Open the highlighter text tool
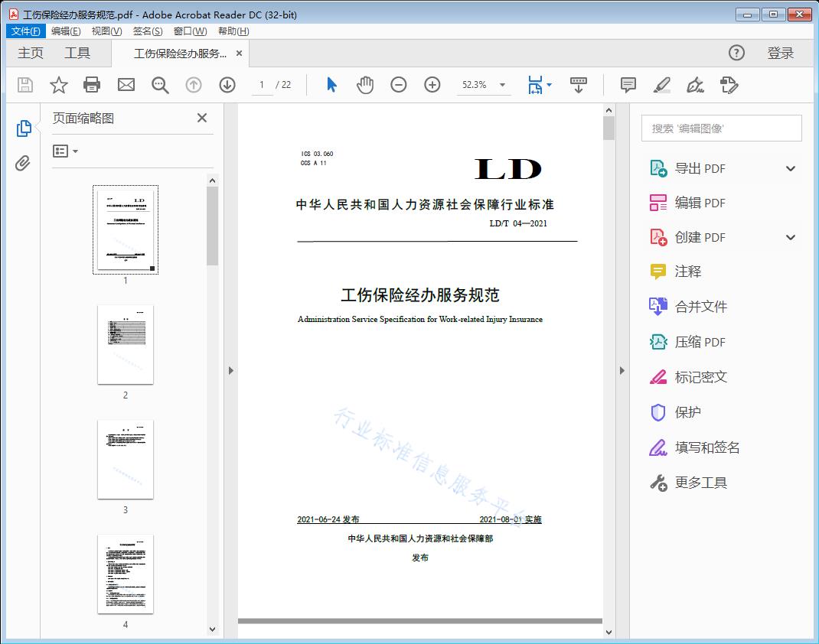Image resolution: width=819 pixels, height=644 pixels. 662,85
